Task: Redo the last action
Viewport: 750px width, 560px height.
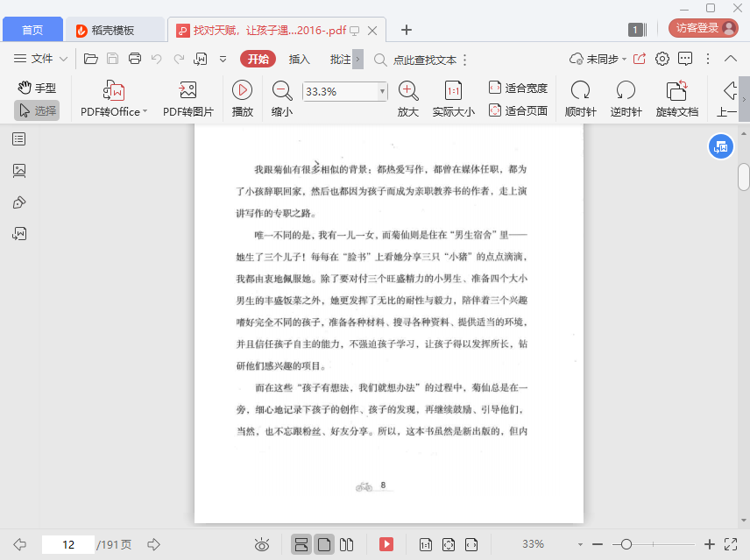Action: click(179, 59)
